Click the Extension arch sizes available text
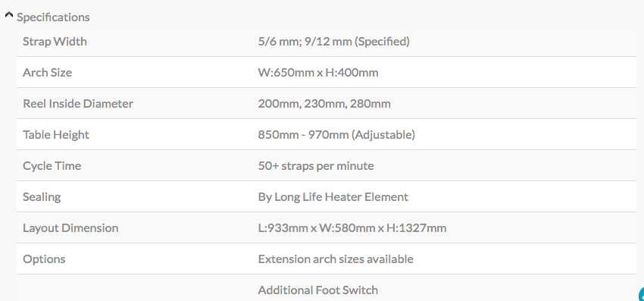Screen dimensions: 644x301 [x=336, y=259]
